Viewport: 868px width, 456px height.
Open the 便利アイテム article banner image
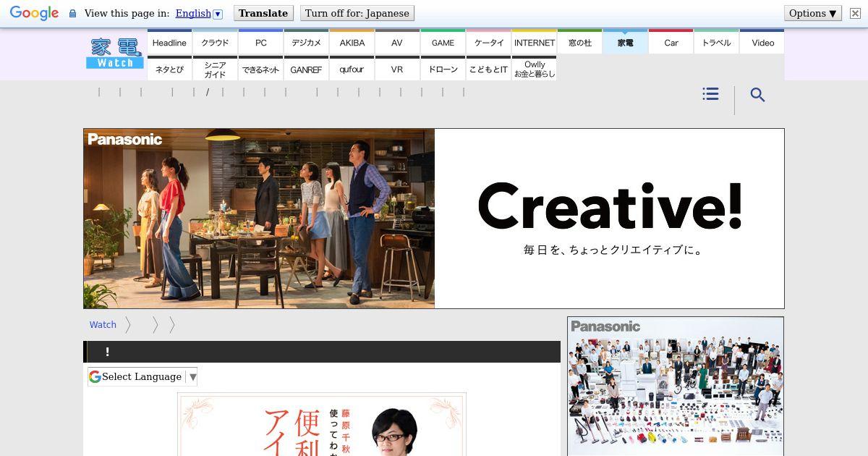(x=322, y=424)
